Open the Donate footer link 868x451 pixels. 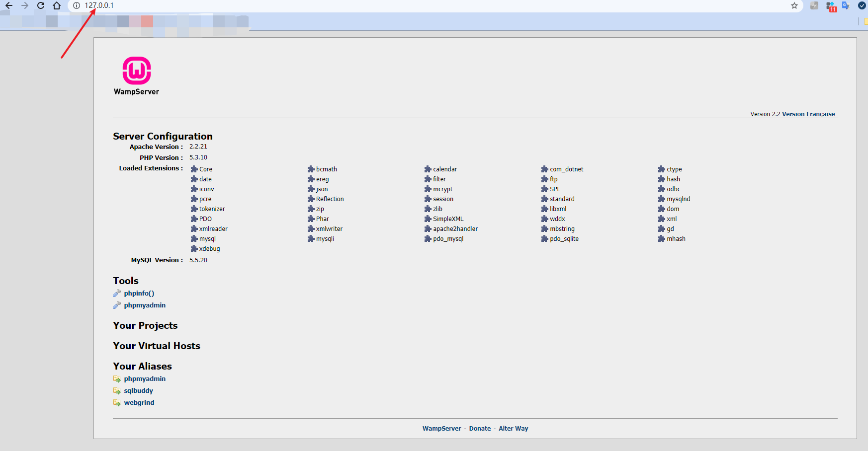pos(480,429)
